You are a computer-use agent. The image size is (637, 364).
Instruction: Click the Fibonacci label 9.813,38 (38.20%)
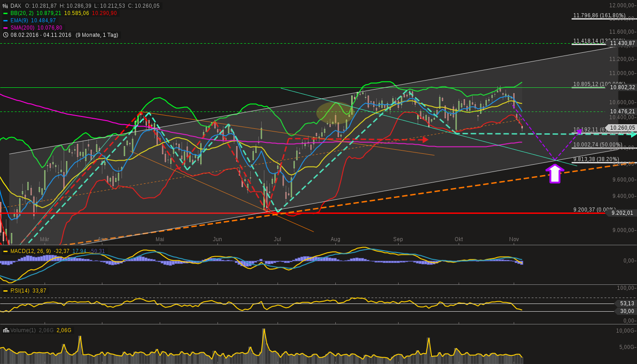596,159
